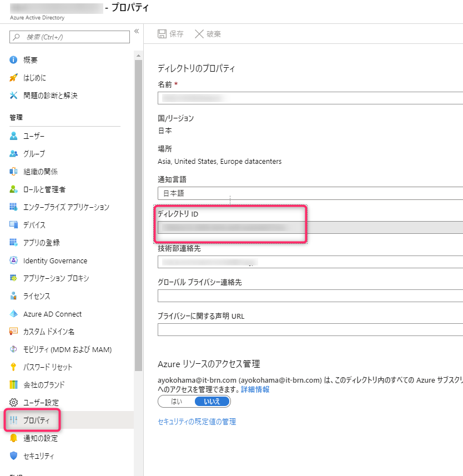This screenshot has height=476, width=463.
Task: Open はじめに menu item text
Action: [x=34, y=78]
